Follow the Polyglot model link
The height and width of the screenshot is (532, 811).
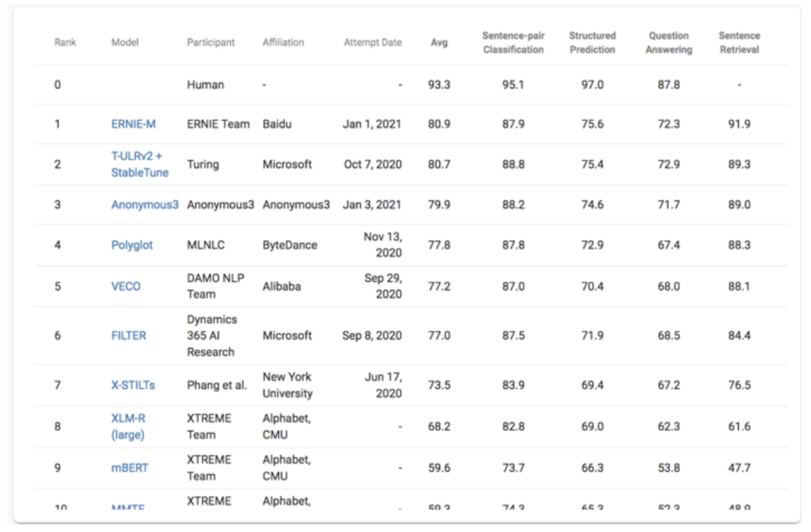tap(132, 245)
